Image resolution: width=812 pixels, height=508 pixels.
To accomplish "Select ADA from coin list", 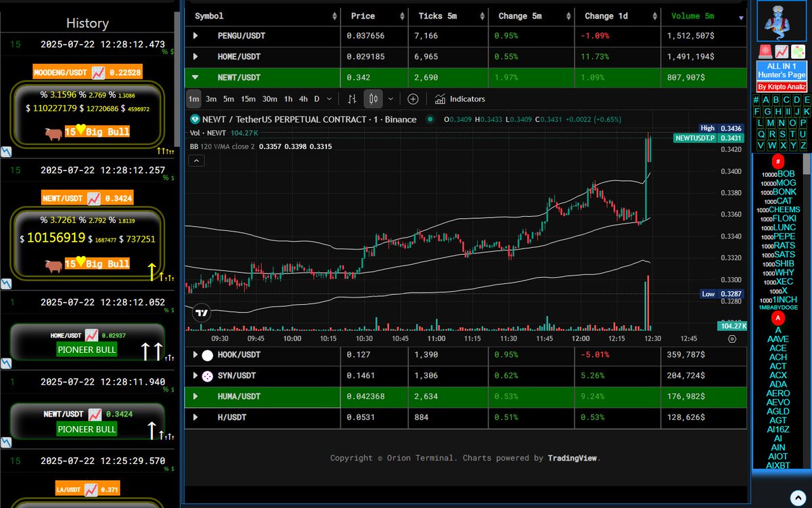I will [x=778, y=384].
